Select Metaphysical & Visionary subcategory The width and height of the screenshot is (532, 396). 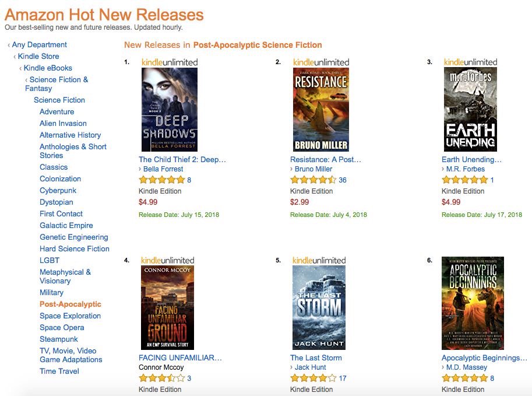(x=65, y=276)
